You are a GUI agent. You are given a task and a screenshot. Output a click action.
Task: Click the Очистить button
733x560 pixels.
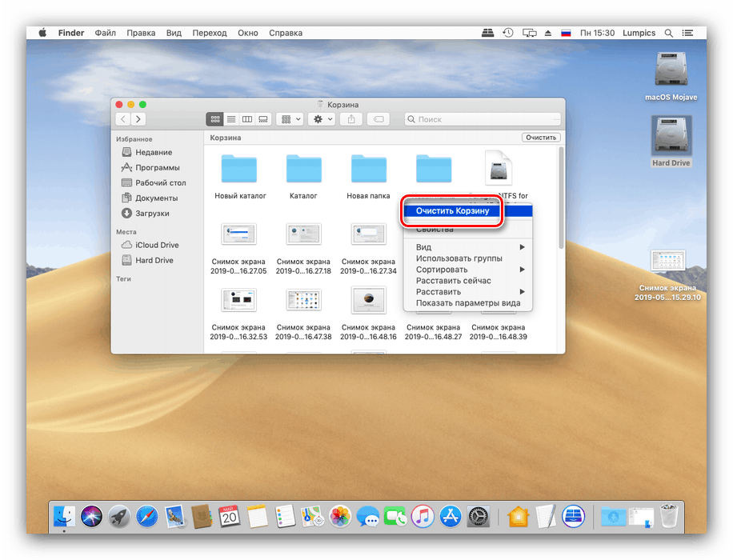pos(540,138)
